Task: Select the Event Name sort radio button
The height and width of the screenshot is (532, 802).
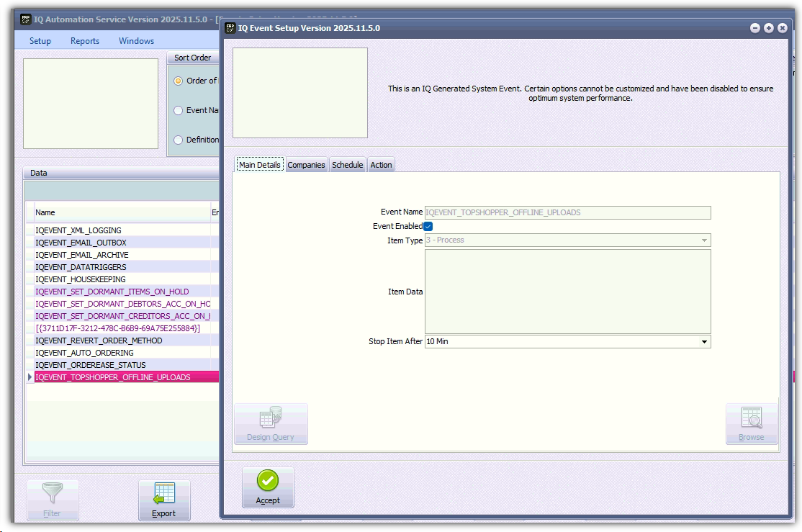Action: [x=179, y=110]
